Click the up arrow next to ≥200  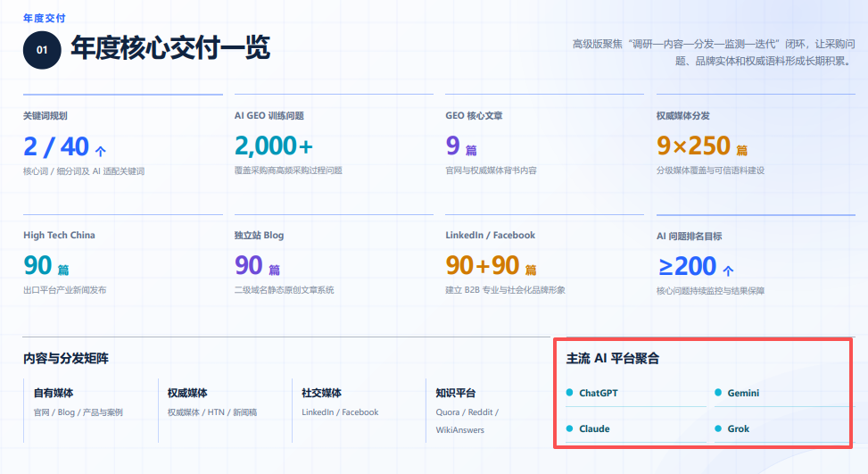click(x=728, y=270)
